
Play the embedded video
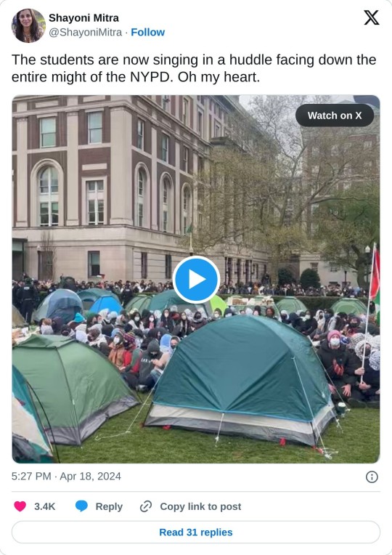[x=196, y=279]
